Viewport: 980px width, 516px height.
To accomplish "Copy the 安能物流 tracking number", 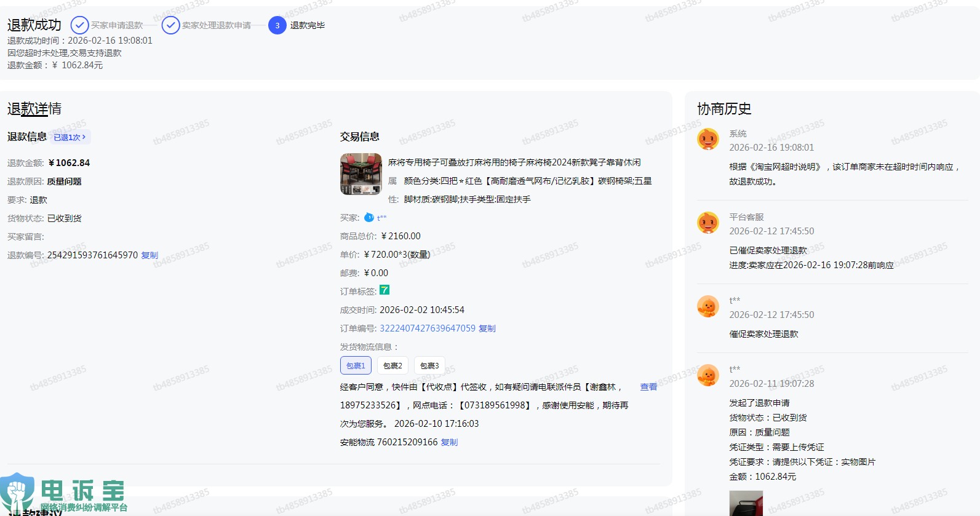I will pyautogui.click(x=449, y=442).
